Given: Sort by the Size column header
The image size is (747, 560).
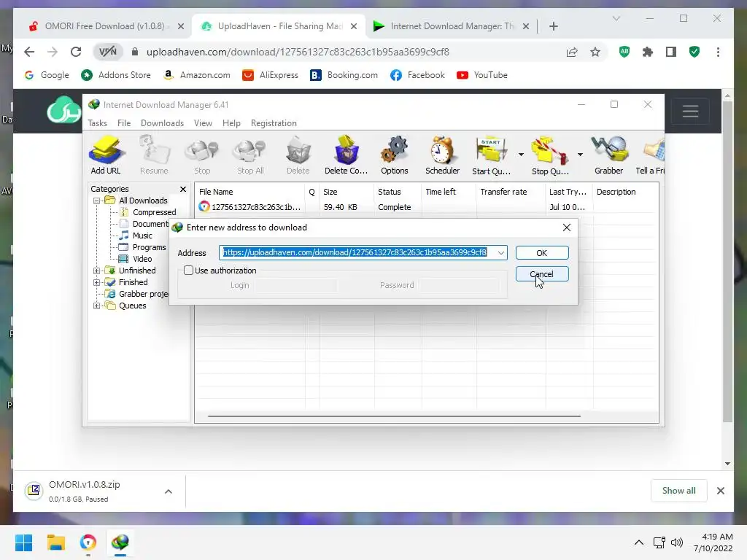Looking at the screenshot, I should (x=347, y=192).
